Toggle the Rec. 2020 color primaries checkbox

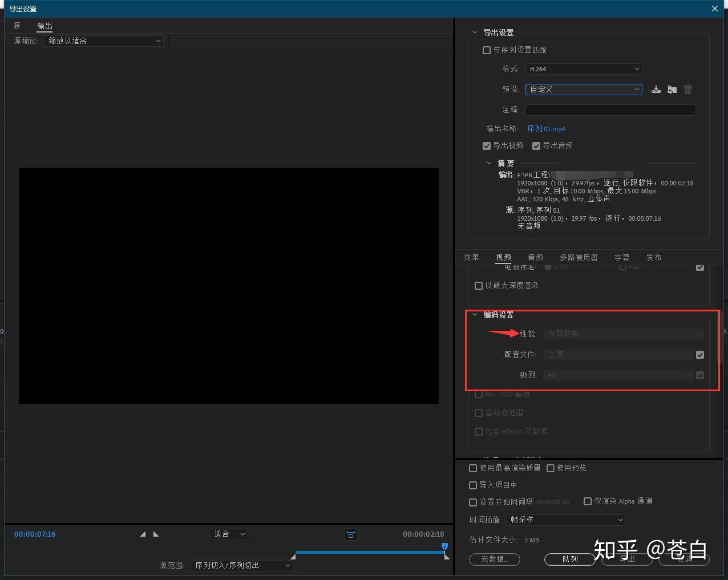479,394
